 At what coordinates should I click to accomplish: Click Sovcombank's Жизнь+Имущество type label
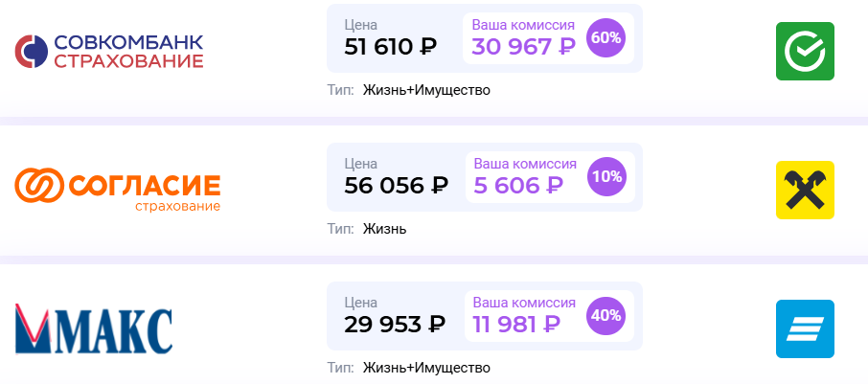426,91
